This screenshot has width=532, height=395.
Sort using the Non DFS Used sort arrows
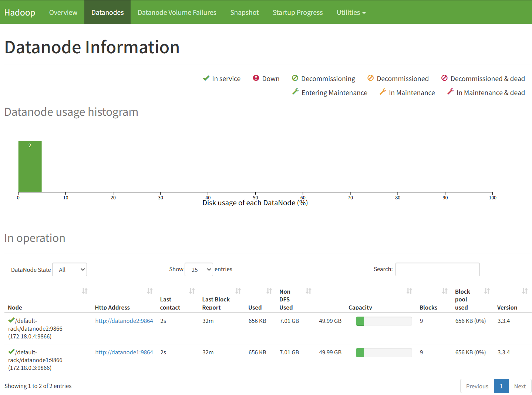(309, 291)
